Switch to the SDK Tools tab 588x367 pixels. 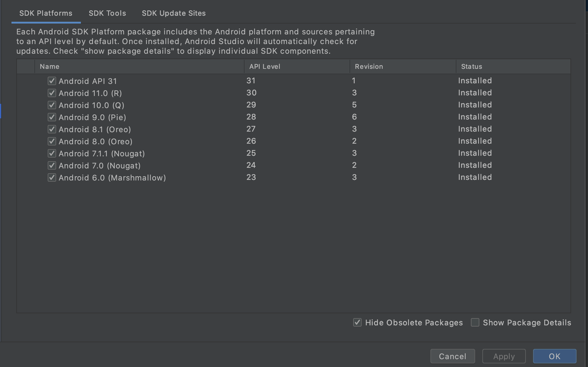(x=107, y=13)
